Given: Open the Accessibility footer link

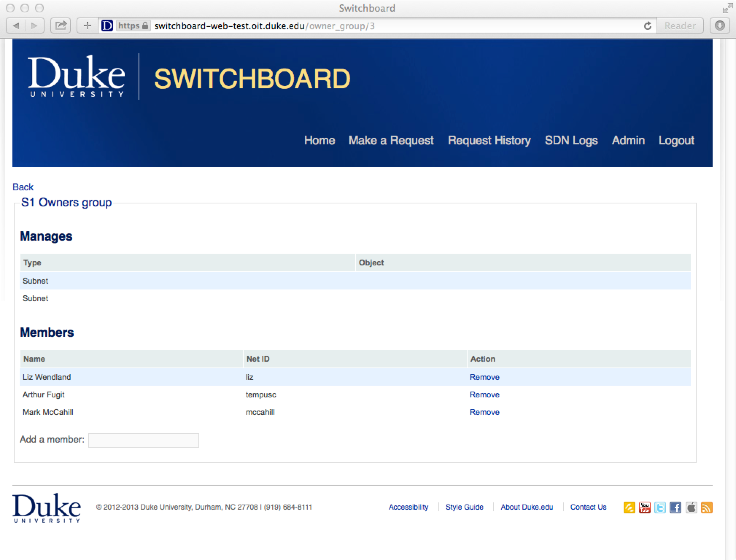Looking at the screenshot, I should [x=408, y=507].
